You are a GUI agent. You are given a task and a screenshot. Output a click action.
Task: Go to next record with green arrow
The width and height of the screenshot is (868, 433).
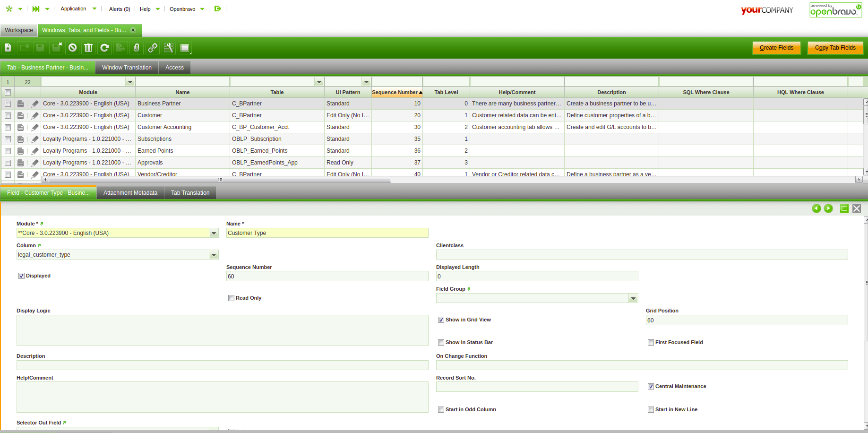828,208
